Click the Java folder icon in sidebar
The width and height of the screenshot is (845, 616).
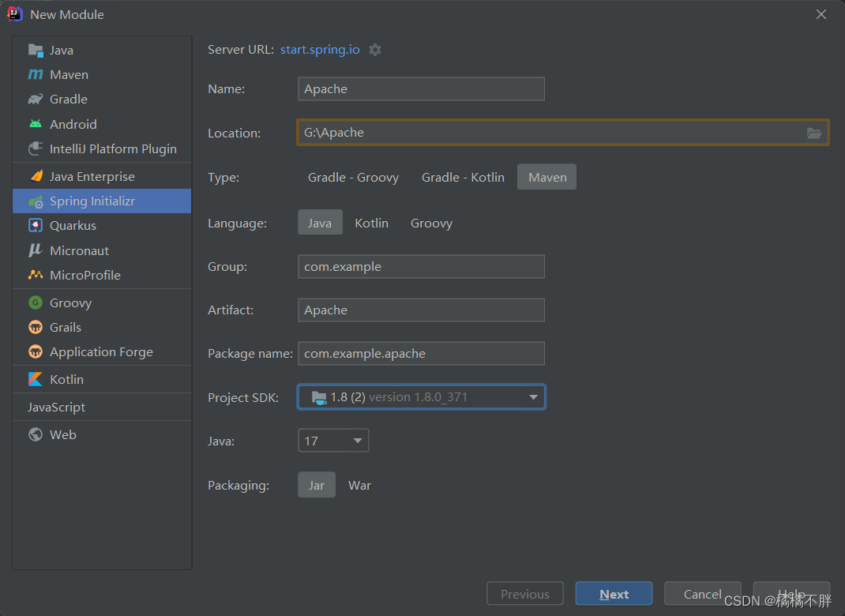pos(36,50)
